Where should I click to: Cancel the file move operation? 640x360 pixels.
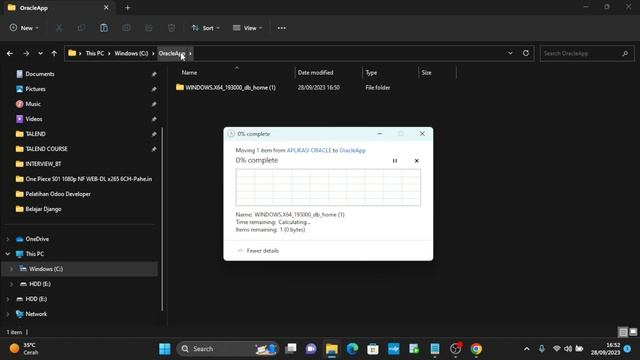(416, 161)
